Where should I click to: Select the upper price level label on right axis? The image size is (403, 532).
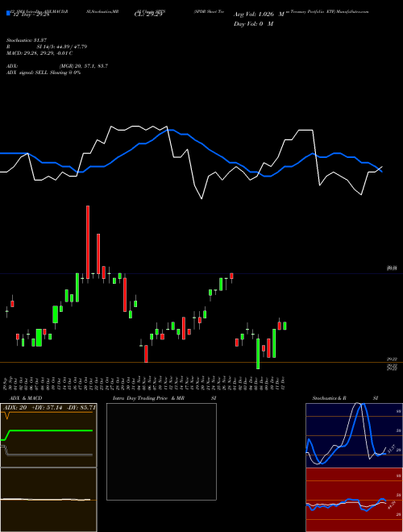point(393,268)
